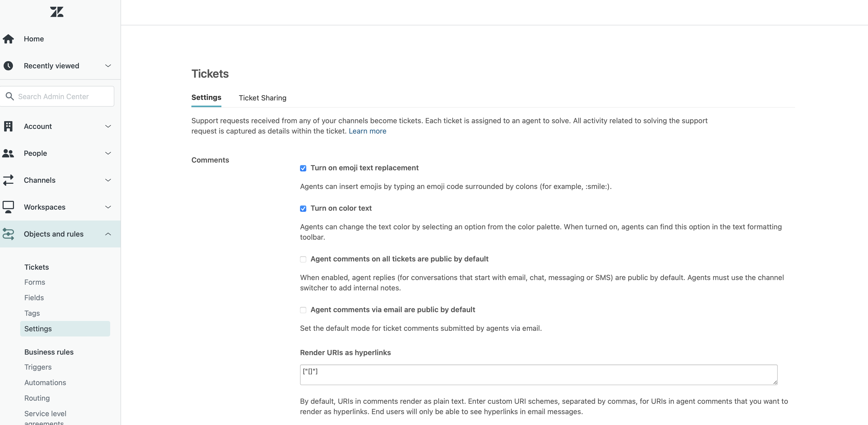
Task: Collapse the Objects and rules chevron
Action: tap(108, 234)
